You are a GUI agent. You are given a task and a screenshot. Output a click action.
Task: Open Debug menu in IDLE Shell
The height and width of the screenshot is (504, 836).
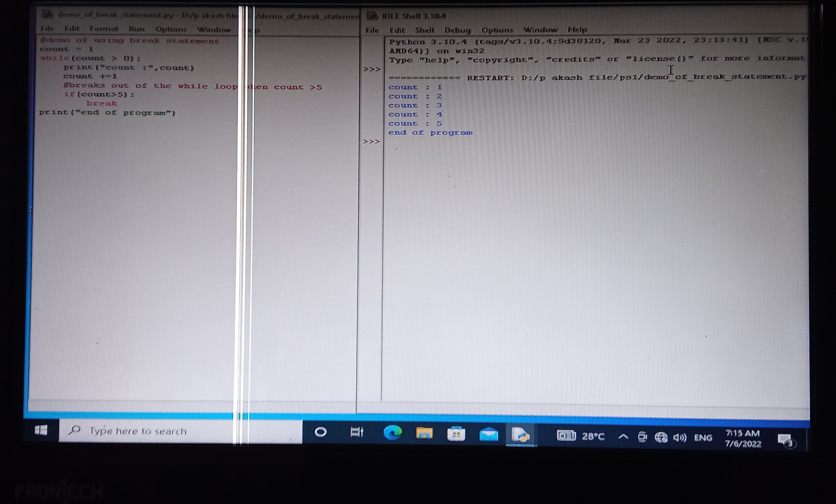[x=457, y=30]
